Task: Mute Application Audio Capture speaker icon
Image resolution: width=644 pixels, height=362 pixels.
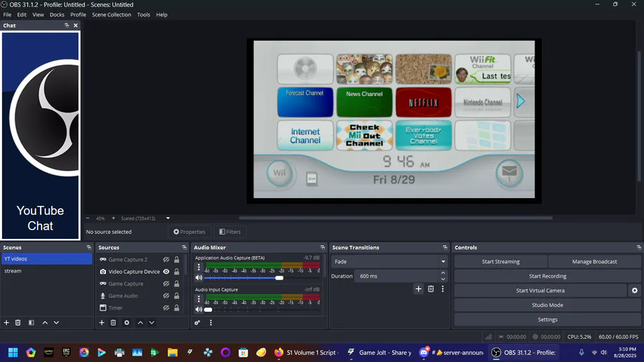Action: [x=199, y=278]
